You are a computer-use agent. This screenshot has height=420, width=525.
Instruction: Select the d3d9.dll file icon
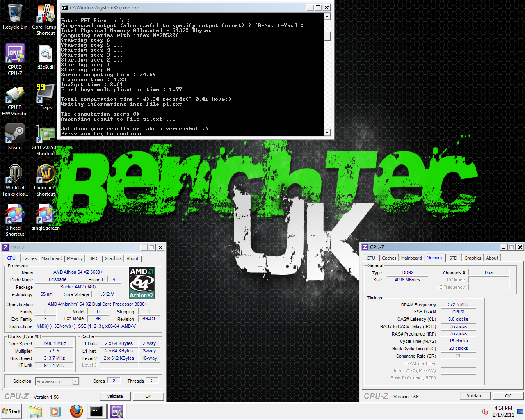pos(46,57)
